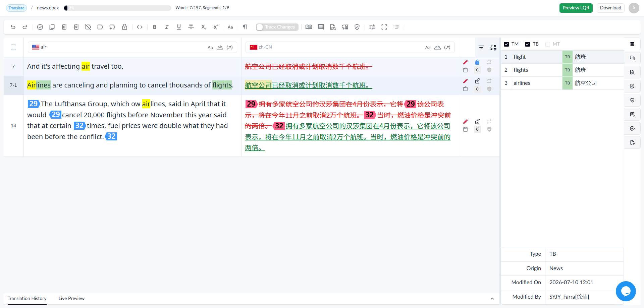
Task: Apply subscript formatting
Action: point(204,27)
